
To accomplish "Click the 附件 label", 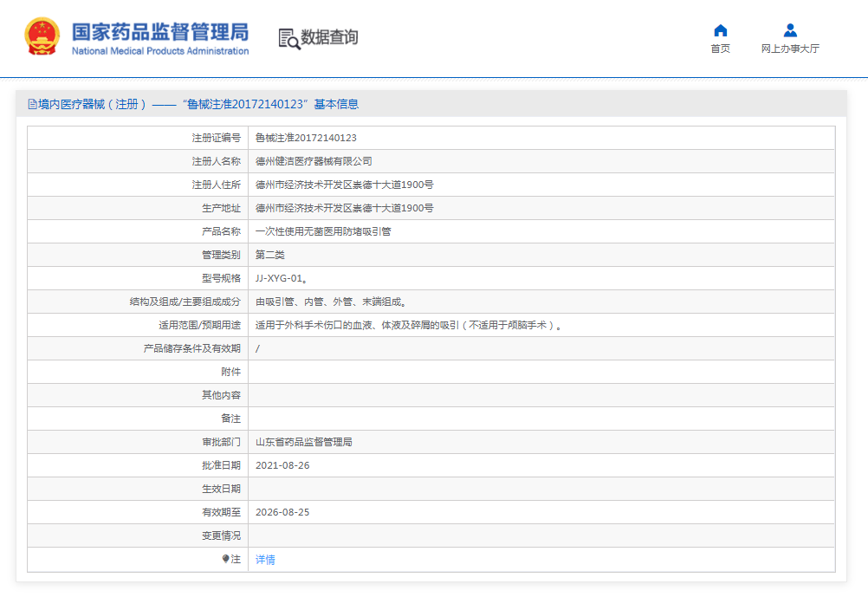I will click(230, 372).
